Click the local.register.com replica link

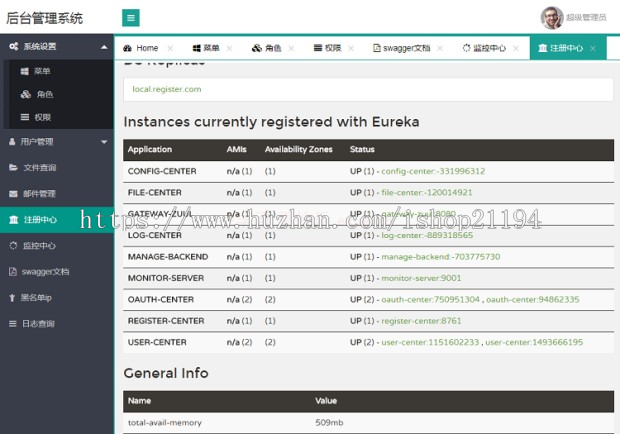pyautogui.click(x=166, y=89)
